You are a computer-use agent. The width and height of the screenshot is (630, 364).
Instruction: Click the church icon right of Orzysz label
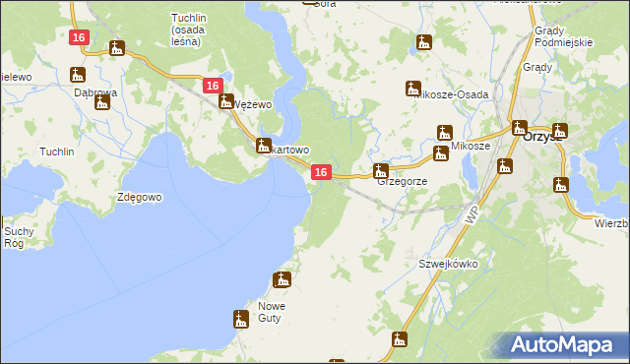(x=559, y=131)
